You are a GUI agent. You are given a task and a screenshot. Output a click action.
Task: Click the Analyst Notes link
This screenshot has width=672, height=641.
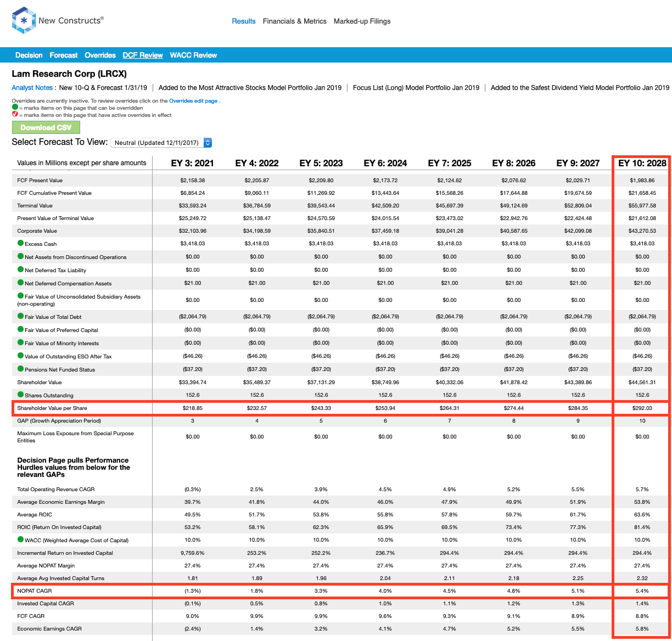tap(32, 87)
